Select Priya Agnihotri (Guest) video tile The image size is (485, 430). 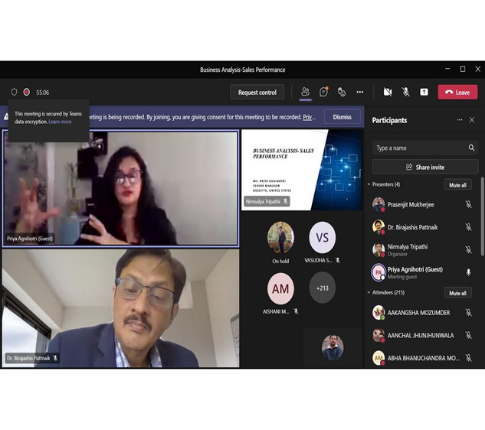120,188
